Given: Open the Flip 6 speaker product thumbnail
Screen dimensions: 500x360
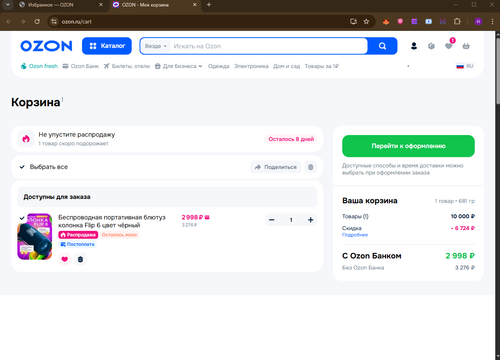Looking at the screenshot, I should [35, 237].
